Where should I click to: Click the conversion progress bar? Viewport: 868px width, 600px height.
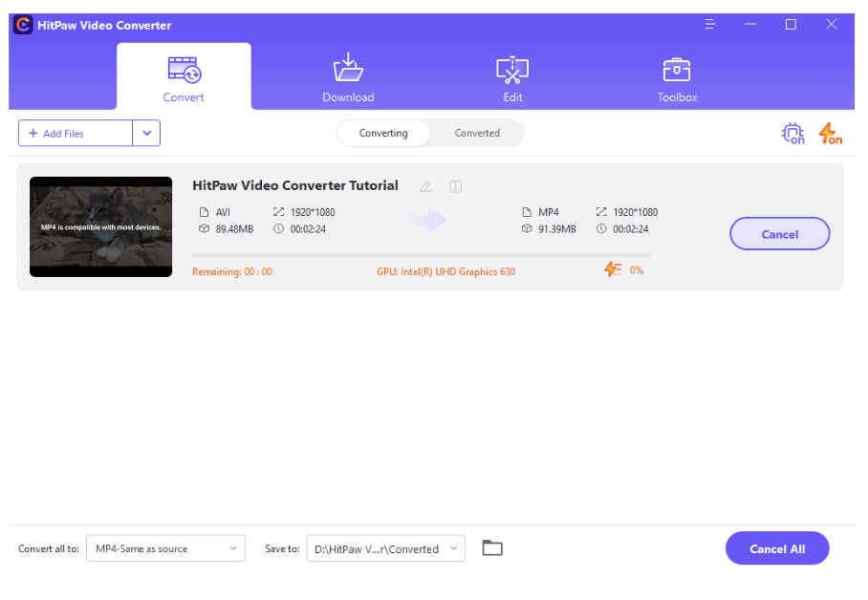(x=422, y=256)
